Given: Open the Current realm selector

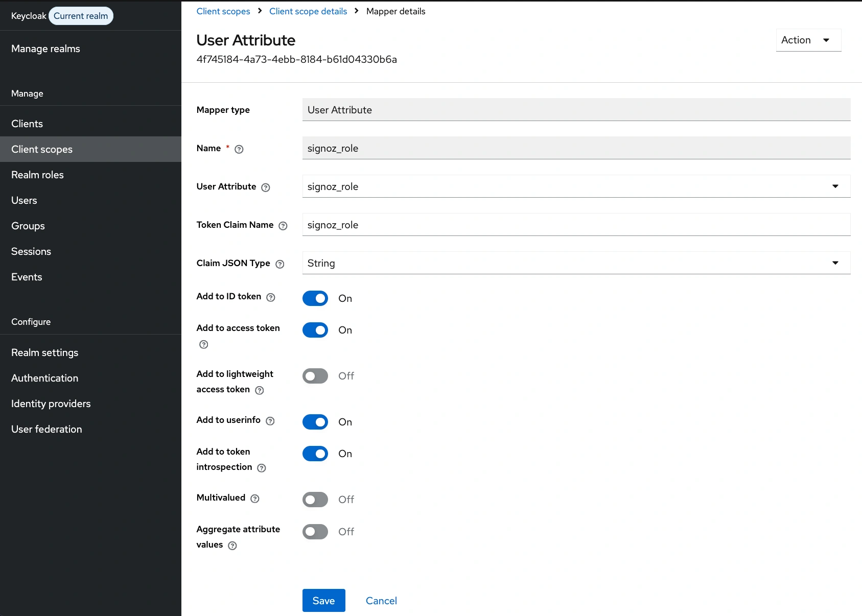Looking at the screenshot, I should (81, 16).
